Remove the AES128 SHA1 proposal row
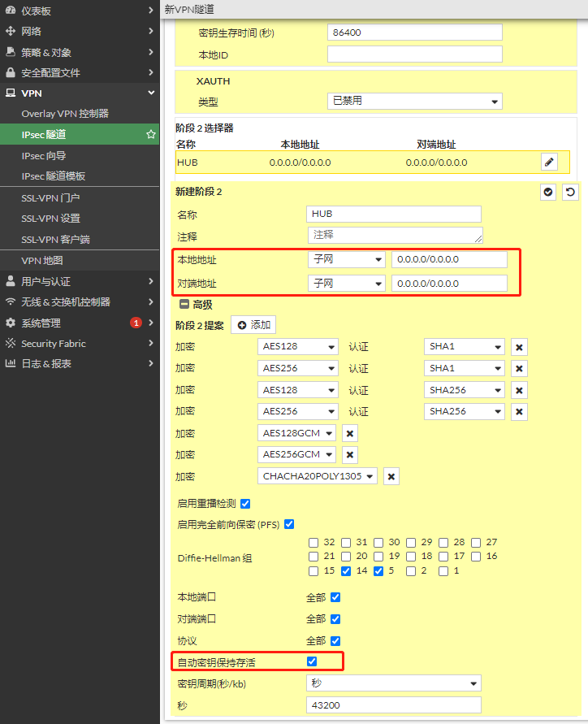 click(x=519, y=347)
